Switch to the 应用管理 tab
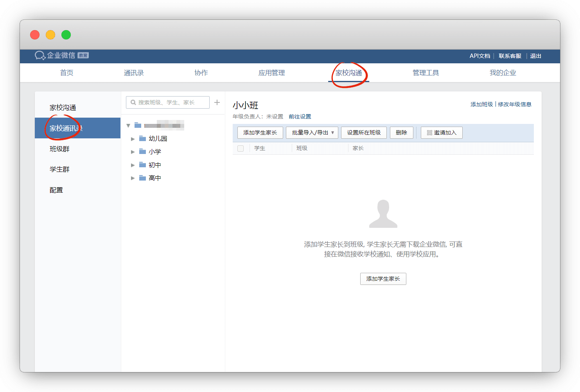580x392 pixels. (271, 73)
